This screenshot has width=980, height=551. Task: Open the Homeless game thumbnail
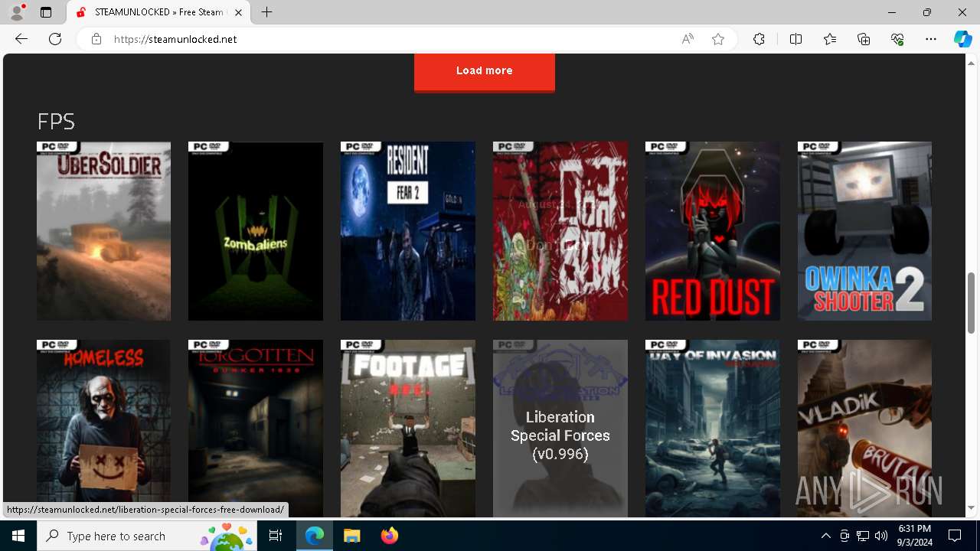click(103, 429)
